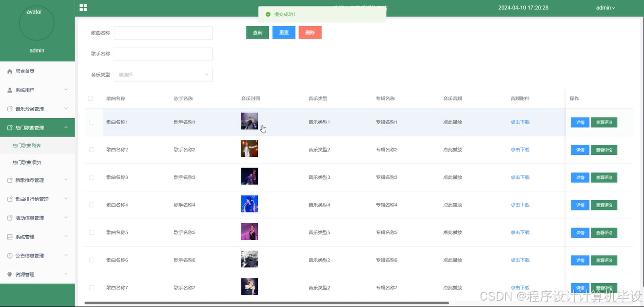The width and height of the screenshot is (644, 307).
Task: Click 查看评论 button for 歌曲名称1
Action: pos(604,122)
